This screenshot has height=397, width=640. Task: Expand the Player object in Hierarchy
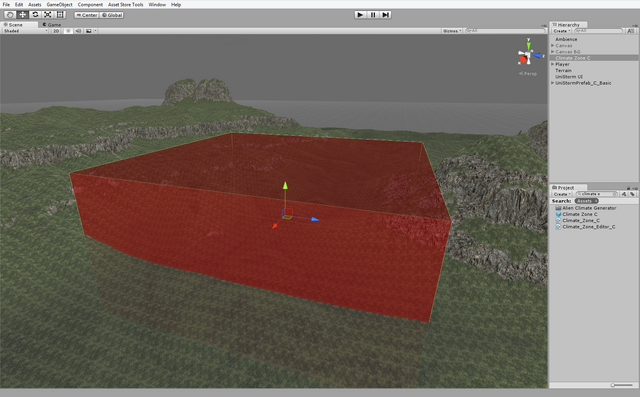point(552,64)
